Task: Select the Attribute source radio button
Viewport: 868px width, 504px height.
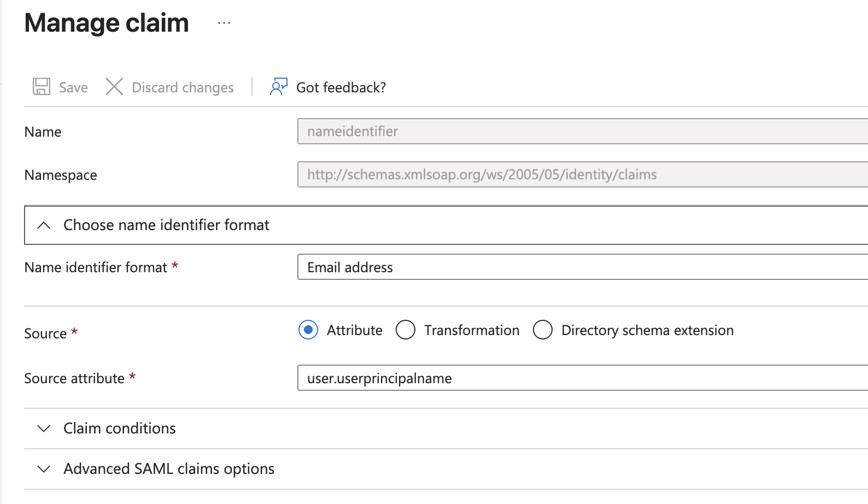Action: click(x=308, y=330)
